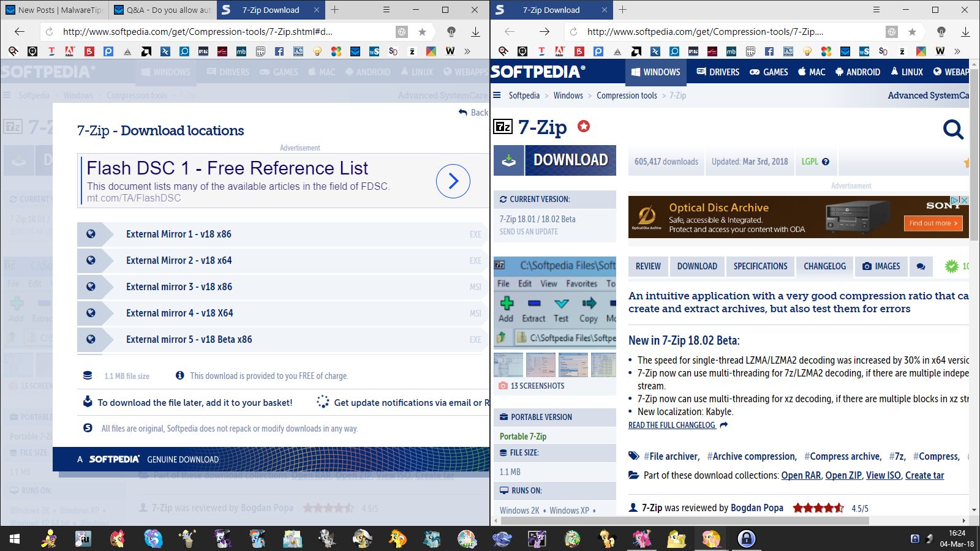Switch to the CHANGELOG tab
Image resolution: width=980 pixels, height=551 pixels.
(x=824, y=266)
